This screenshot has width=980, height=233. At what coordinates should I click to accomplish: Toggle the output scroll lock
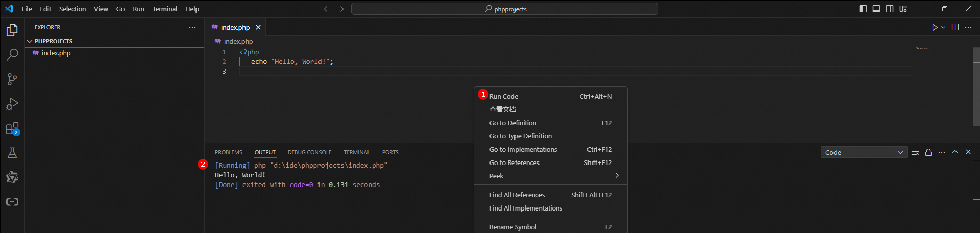928,152
